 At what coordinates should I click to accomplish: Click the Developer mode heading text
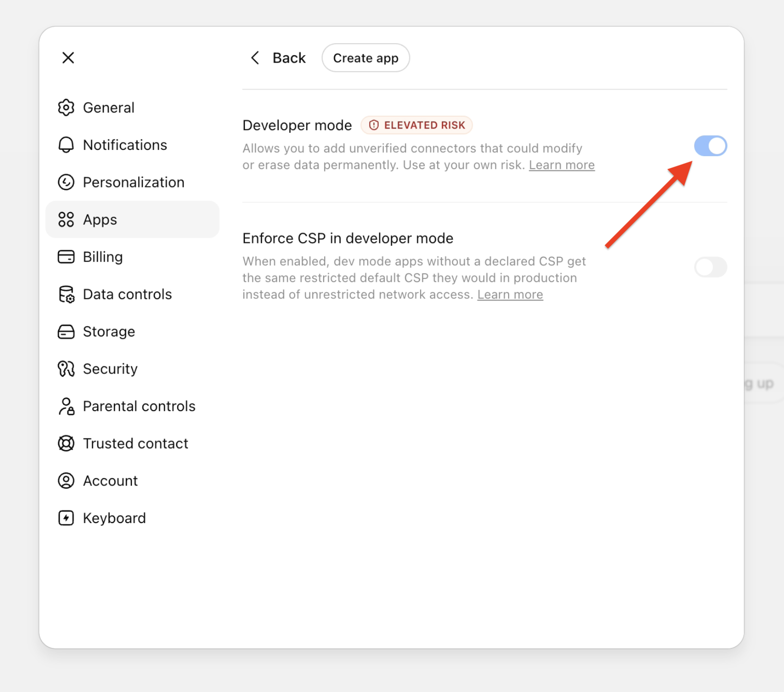(x=297, y=125)
